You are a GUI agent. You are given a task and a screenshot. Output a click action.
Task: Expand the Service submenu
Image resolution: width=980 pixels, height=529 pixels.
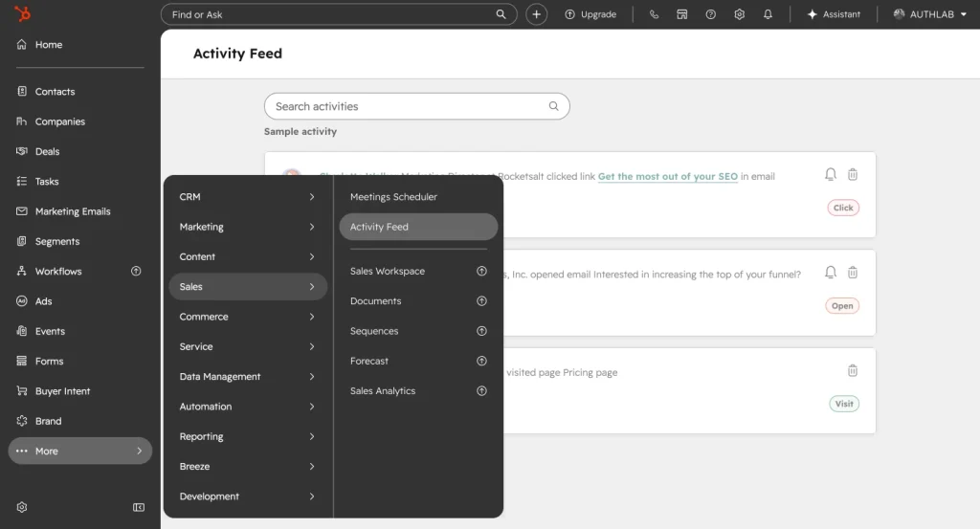point(248,346)
